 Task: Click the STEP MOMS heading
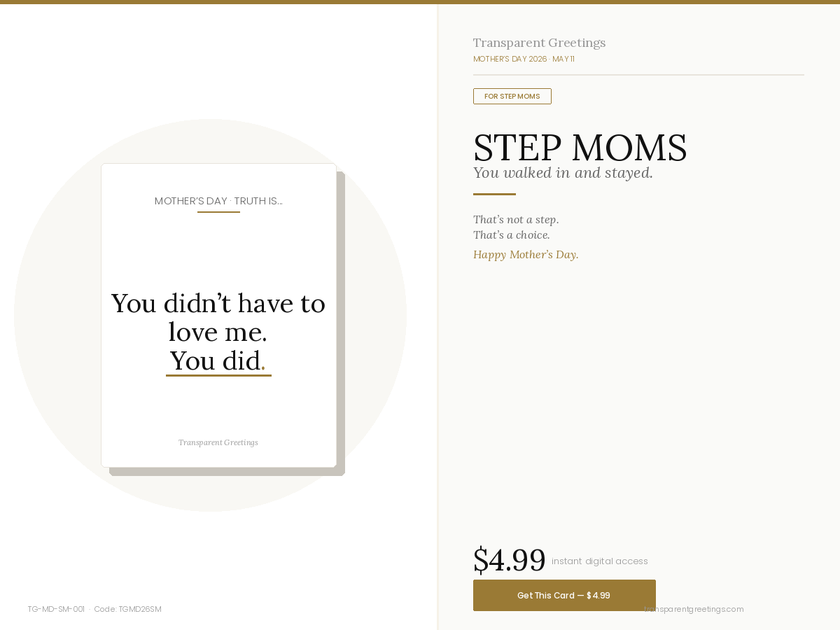pos(580,148)
